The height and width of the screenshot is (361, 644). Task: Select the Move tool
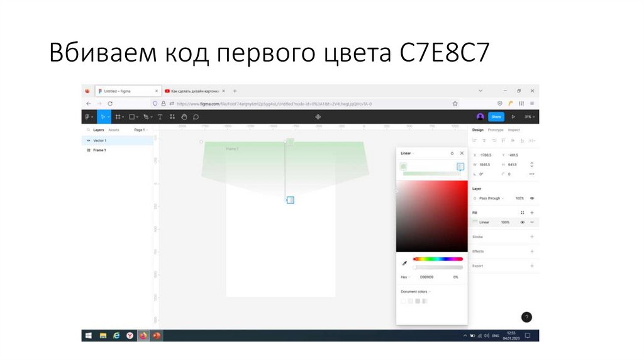coord(103,117)
